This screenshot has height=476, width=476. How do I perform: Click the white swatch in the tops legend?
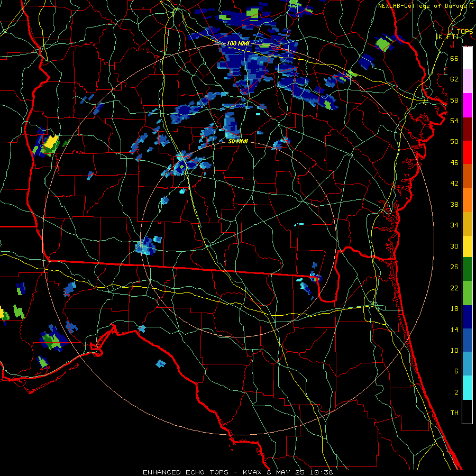click(467, 58)
